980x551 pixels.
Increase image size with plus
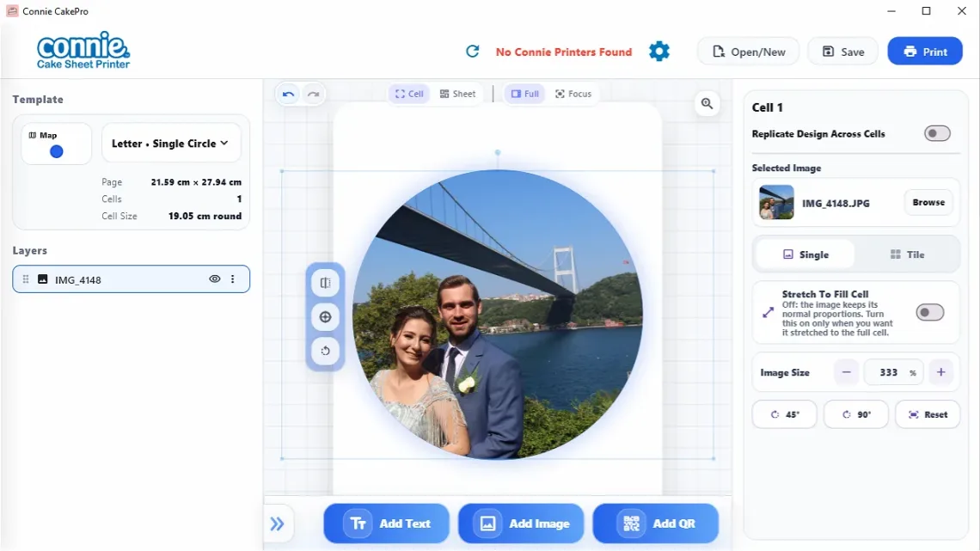[x=940, y=372]
